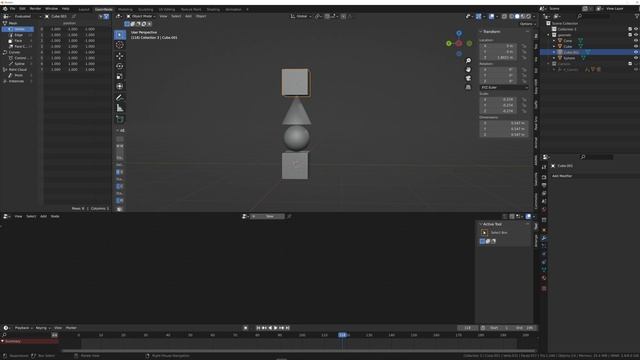Switch to the Sculpting workspace tab
Viewport: 640px width, 360px height.
point(145,9)
